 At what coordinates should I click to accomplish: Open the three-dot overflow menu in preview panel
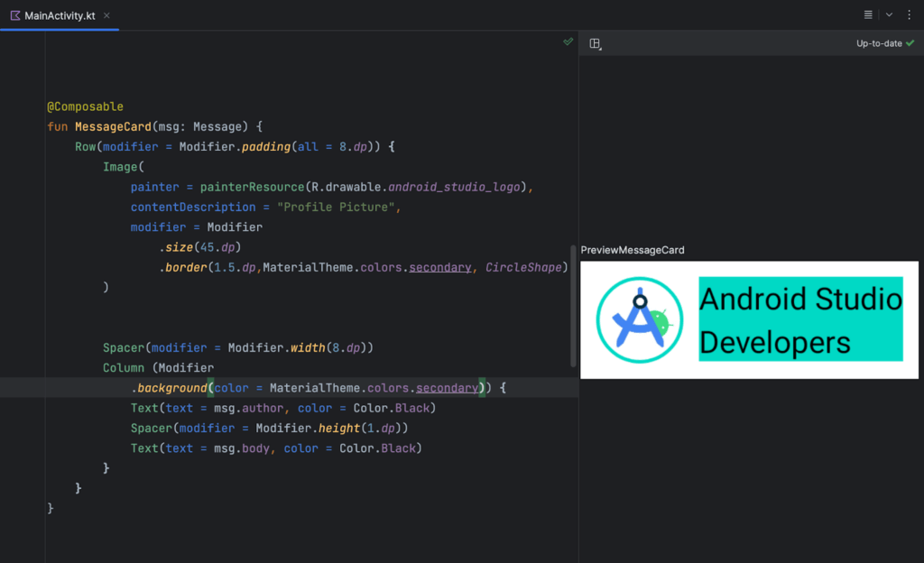[910, 14]
